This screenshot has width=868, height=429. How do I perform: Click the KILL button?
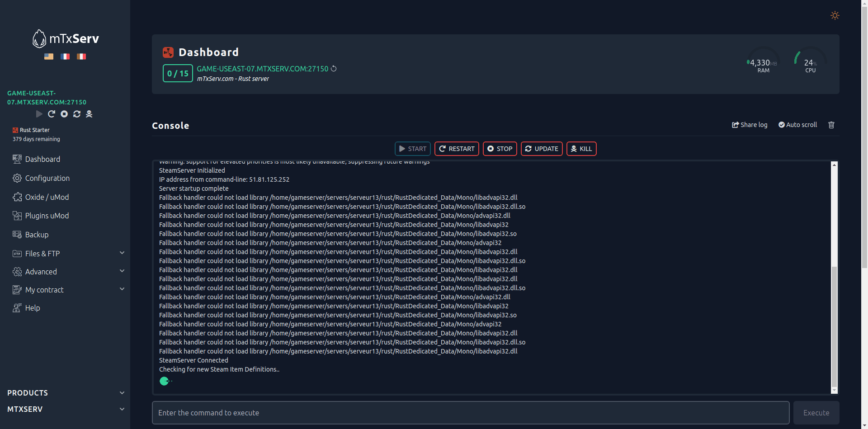pos(581,149)
